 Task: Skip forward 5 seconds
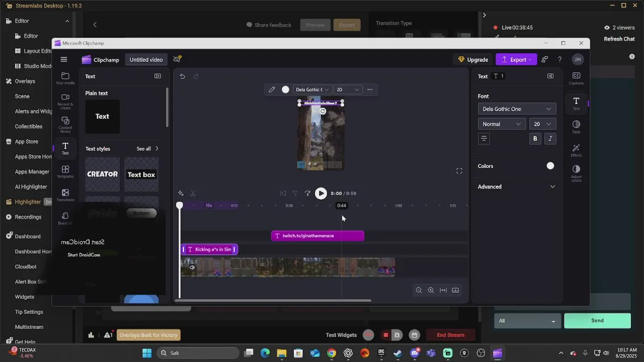click(x=307, y=194)
